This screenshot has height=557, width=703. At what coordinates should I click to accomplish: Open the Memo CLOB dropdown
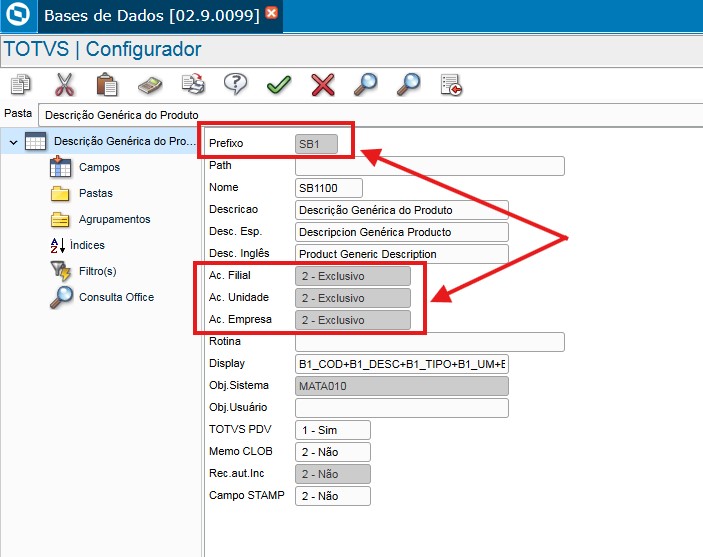(333, 452)
